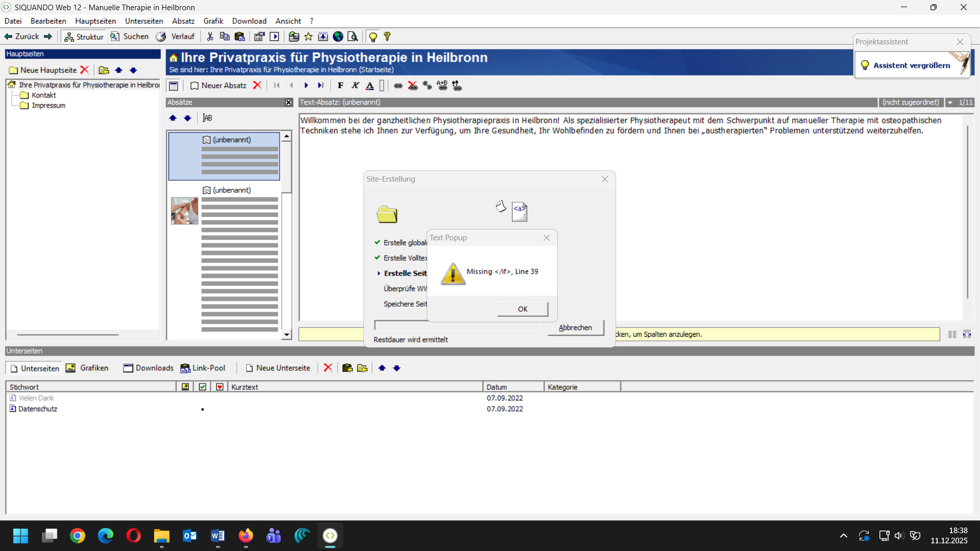Click the checkmark column header in Unterseiten table
980x551 pixels.
(203, 387)
